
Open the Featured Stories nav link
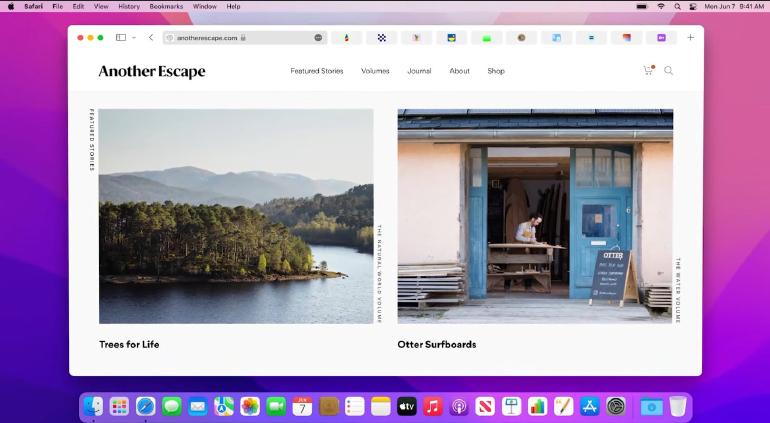(x=317, y=71)
